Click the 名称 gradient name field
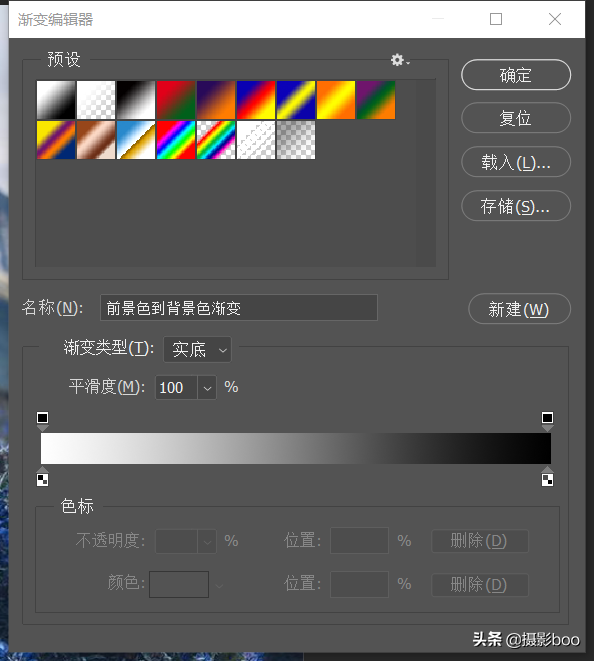 239,308
